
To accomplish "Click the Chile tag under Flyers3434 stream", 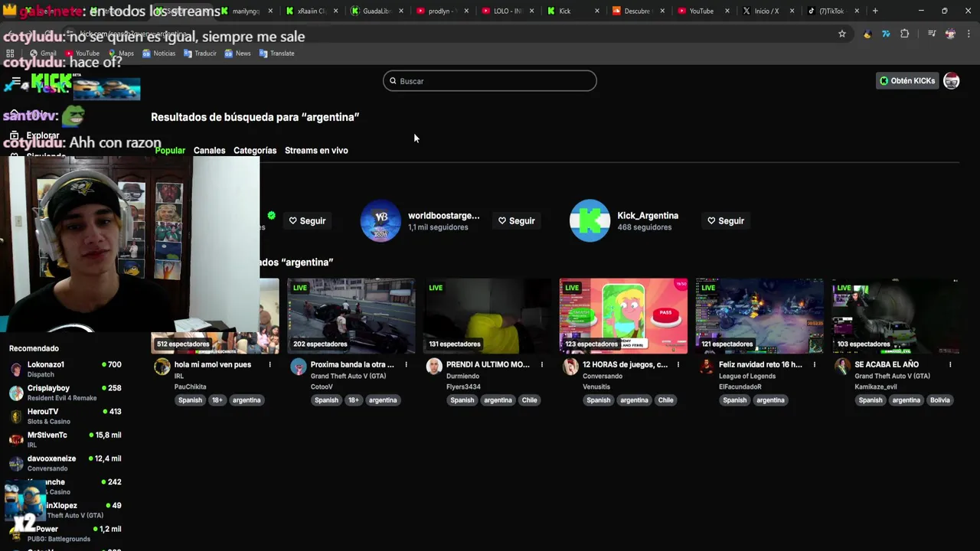I will point(529,400).
